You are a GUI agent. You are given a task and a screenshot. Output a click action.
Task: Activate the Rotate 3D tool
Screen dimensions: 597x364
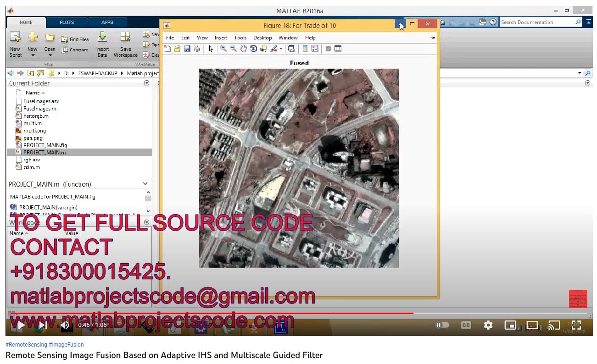(253, 49)
